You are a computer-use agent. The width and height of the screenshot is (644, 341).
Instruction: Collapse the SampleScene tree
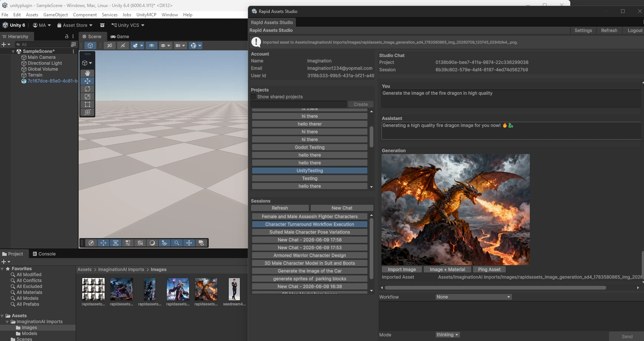pyautogui.click(x=13, y=51)
